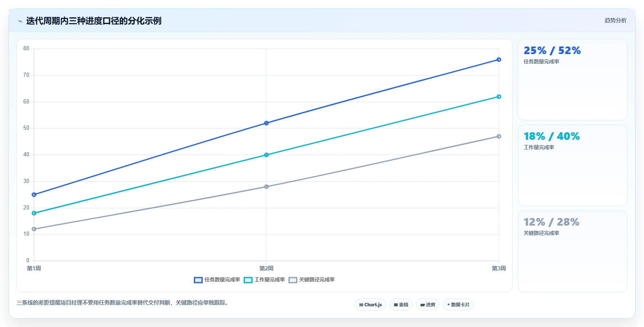Click the 表格 tag chip
This screenshot has height=327, width=644.
[x=401, y=305]
